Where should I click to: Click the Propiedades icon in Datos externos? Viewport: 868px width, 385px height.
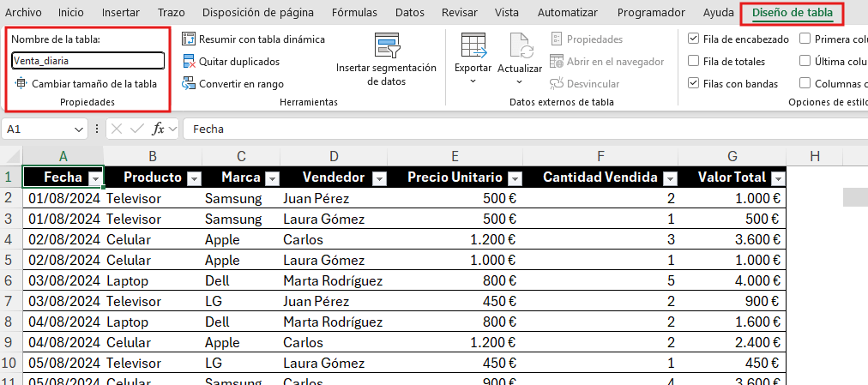(557, 39)
